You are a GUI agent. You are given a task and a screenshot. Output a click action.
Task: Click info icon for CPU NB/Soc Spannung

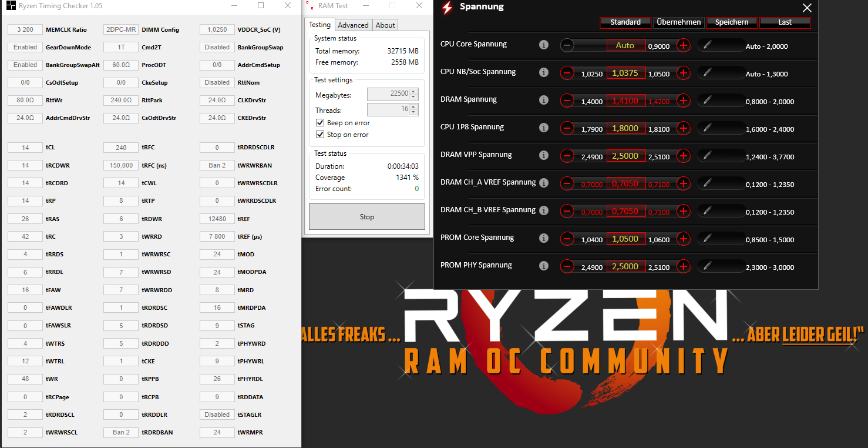[x=544, y=72]
